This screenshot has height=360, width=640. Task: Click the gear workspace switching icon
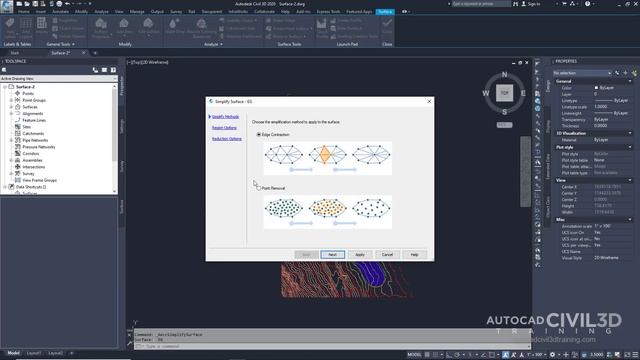point(552,355)
